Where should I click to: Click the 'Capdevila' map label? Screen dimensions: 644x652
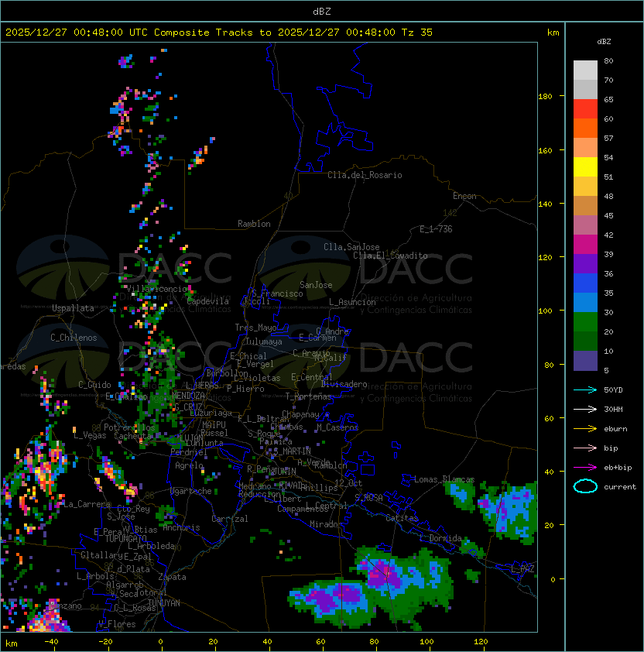208,301
